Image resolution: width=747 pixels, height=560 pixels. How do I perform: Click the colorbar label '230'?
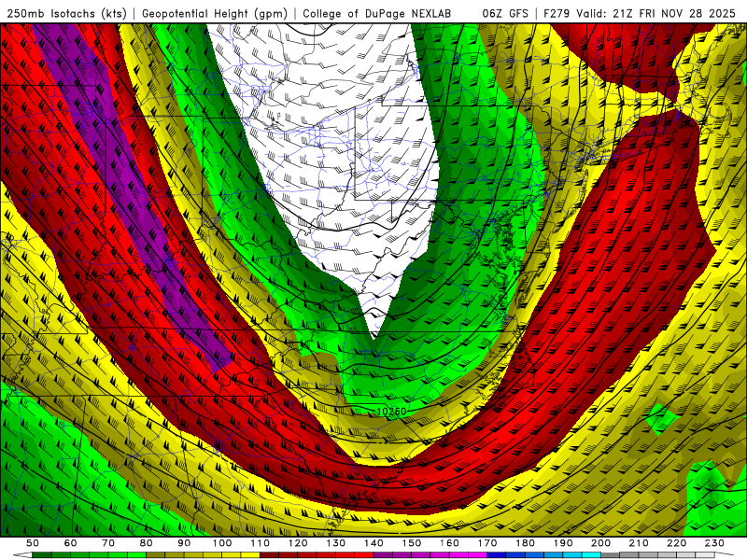tap(714, 543)
